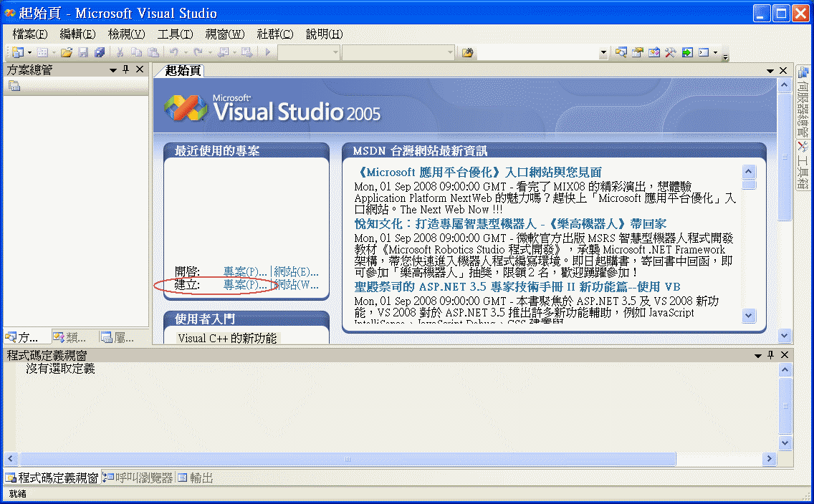Select the 起始頁 document tab

[183, 71]
